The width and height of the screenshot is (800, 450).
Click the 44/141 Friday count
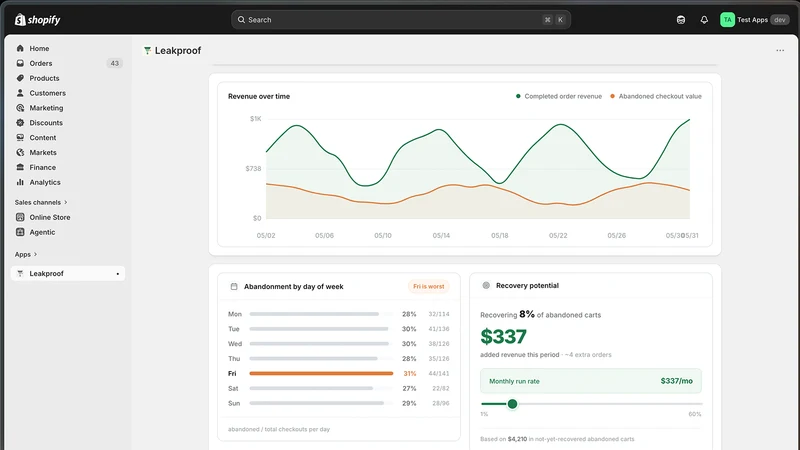pyautogui.click(x=439, y=373)
